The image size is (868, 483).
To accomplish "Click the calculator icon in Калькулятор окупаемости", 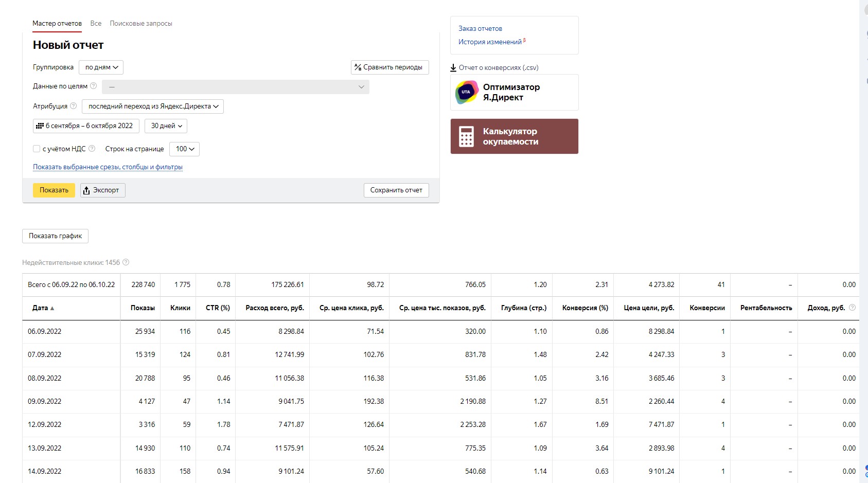I will click(466, 136).
